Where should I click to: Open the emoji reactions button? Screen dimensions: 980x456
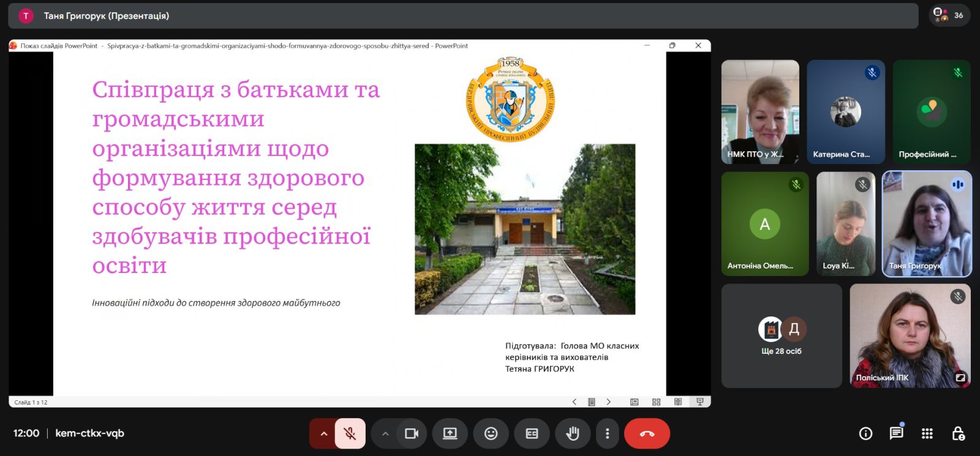click(x=491, y=433)
